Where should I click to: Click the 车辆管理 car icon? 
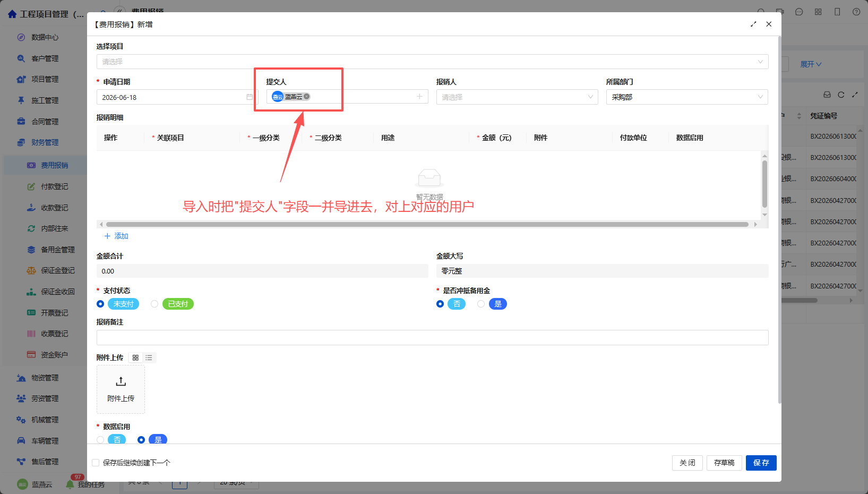(x=21, y=441)
